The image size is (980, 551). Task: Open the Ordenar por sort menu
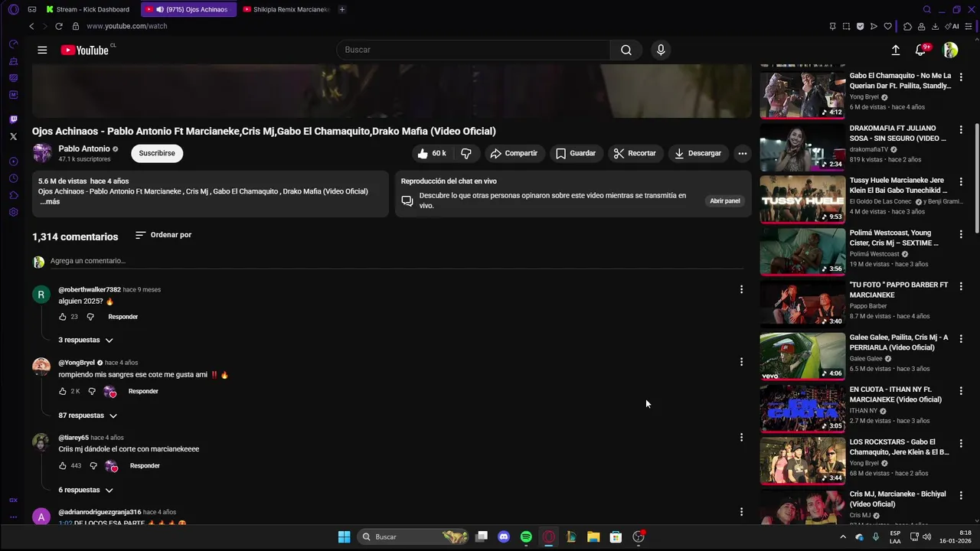tap(163, 235)
